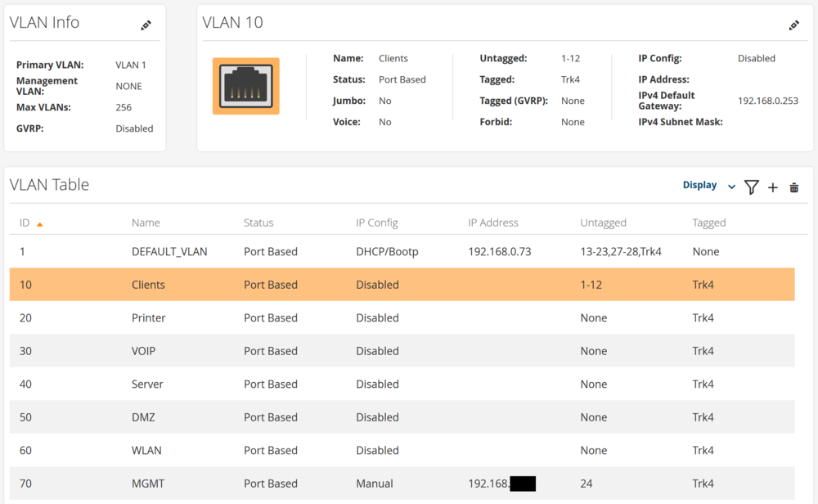Click the orange Ethernet port icon

[245, 86]
